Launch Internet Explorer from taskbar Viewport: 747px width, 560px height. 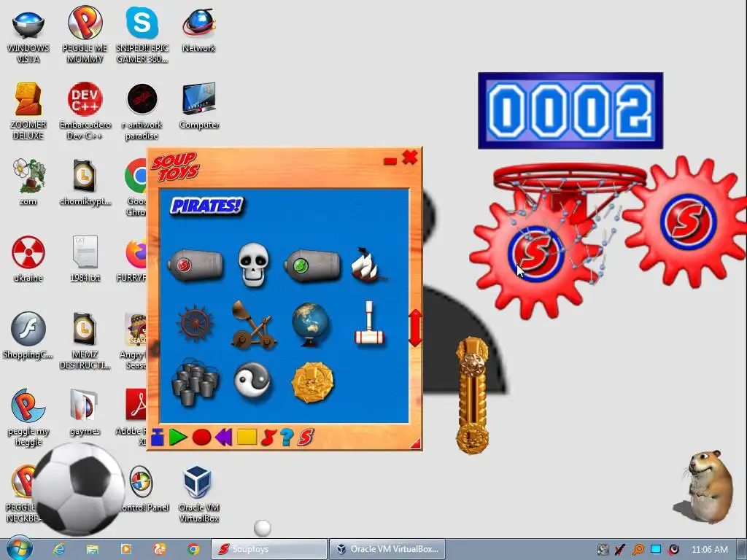tap(59, 549)
